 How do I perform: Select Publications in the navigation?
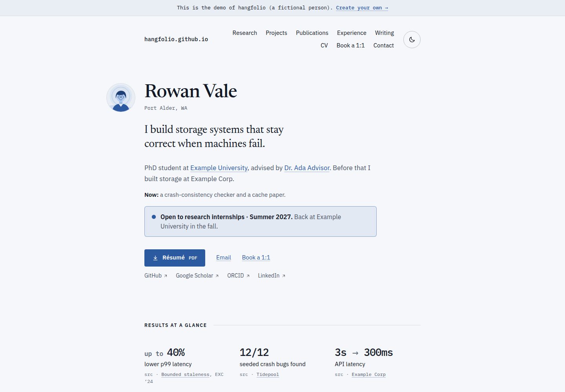[312, 33]
